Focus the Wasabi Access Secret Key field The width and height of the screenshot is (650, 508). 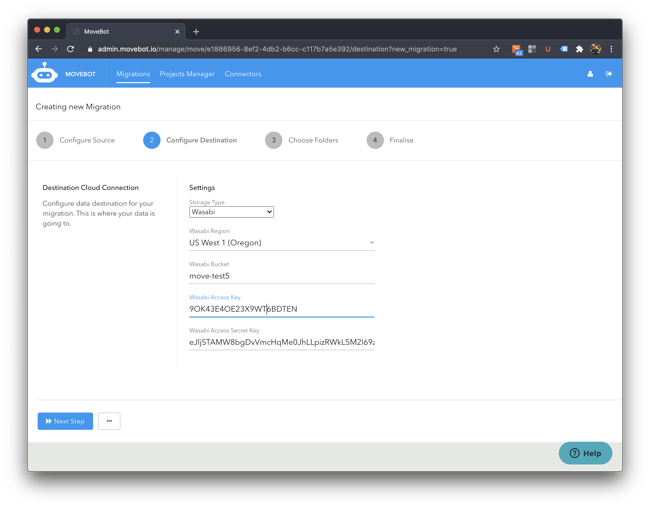(x=281, y=342)
